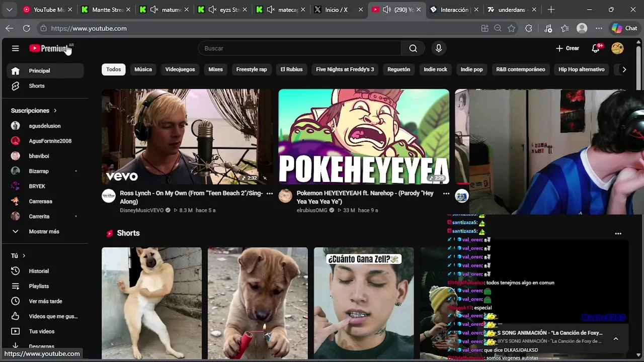Open the puppy with firecracker Short
Viewport: 644px width, 362px height.
pyautogui.click(x=258, y=303)
